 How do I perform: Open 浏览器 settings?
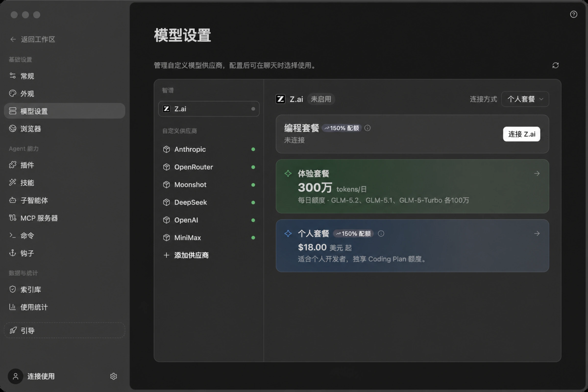coord(64,128)
